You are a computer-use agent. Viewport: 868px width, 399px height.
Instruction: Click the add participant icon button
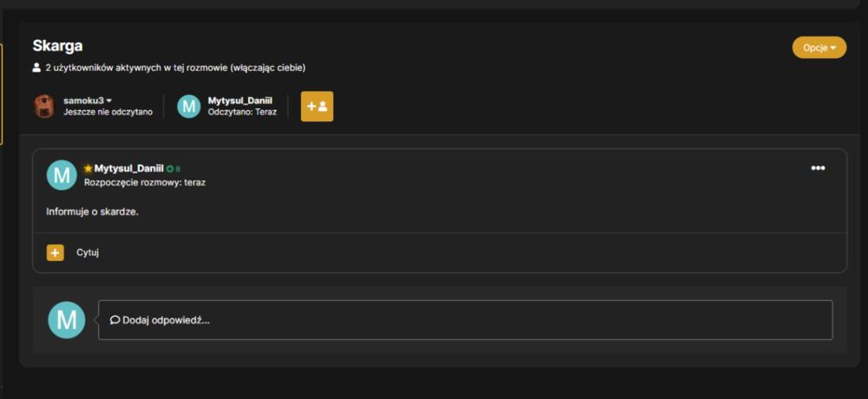click(x=317, y=106)
